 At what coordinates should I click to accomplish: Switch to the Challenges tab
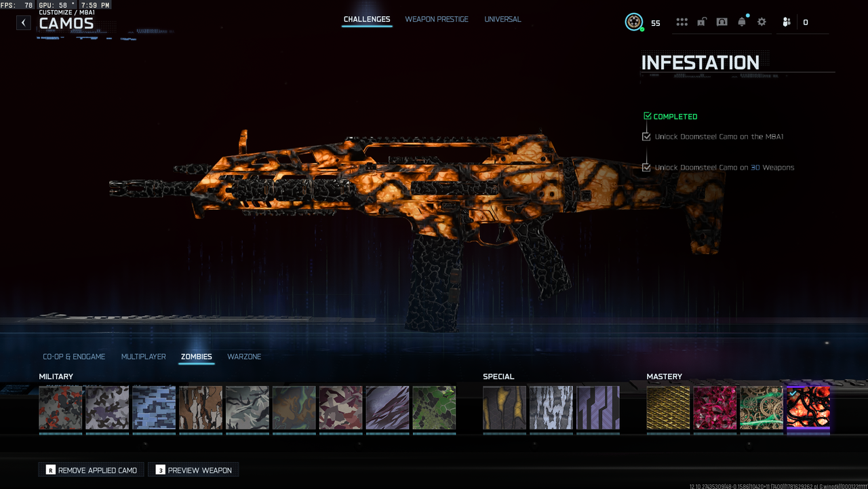[367, 20]
